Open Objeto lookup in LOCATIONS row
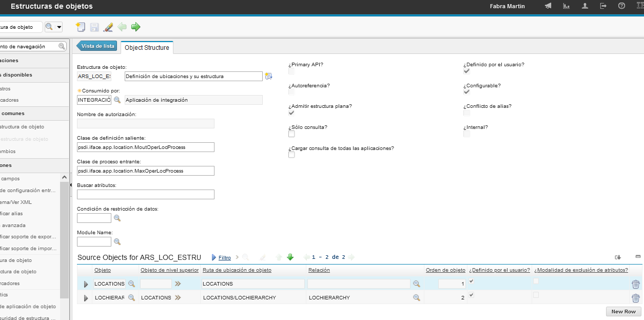The height and width of the screenshot is (320, 644). (131, 284)
